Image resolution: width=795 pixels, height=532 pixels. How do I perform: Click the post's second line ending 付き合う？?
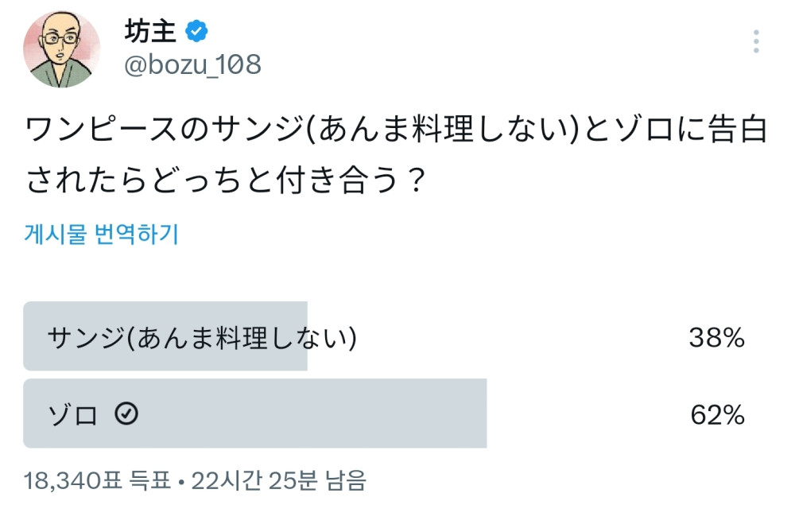(x=223, y=181)
